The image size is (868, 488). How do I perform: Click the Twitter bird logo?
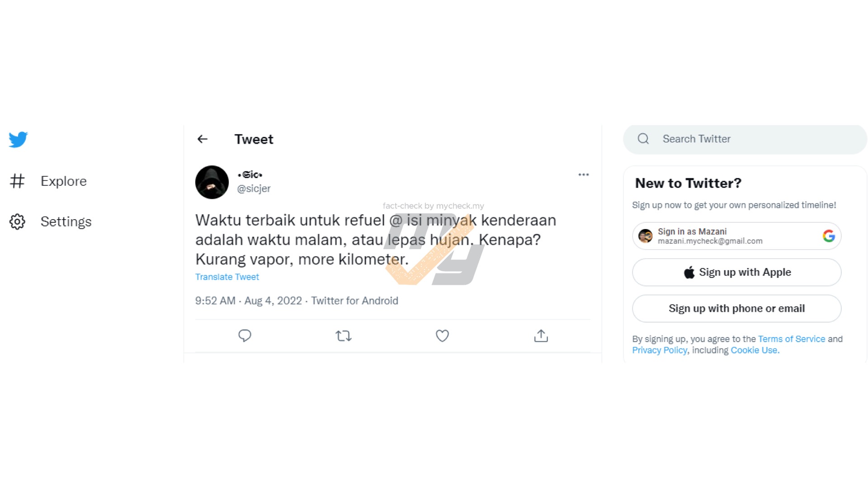pyautogui.click(x=18, y=140)
